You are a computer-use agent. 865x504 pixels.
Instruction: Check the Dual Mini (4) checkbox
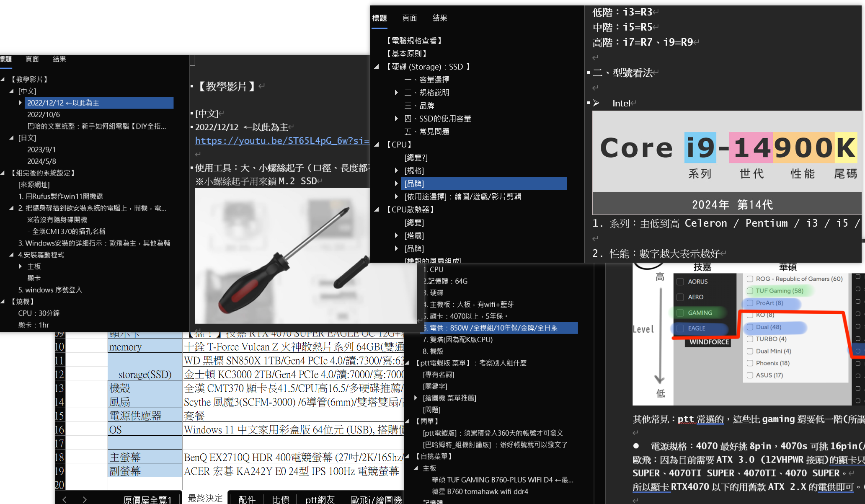pyautogui.click(x=750, y=351)
